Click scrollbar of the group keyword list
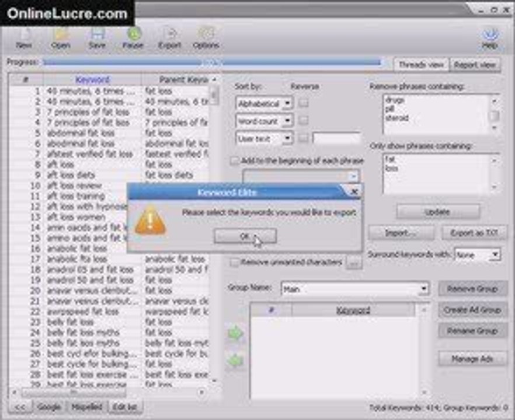Screen dimensions: 515x420 pos(424,351)
